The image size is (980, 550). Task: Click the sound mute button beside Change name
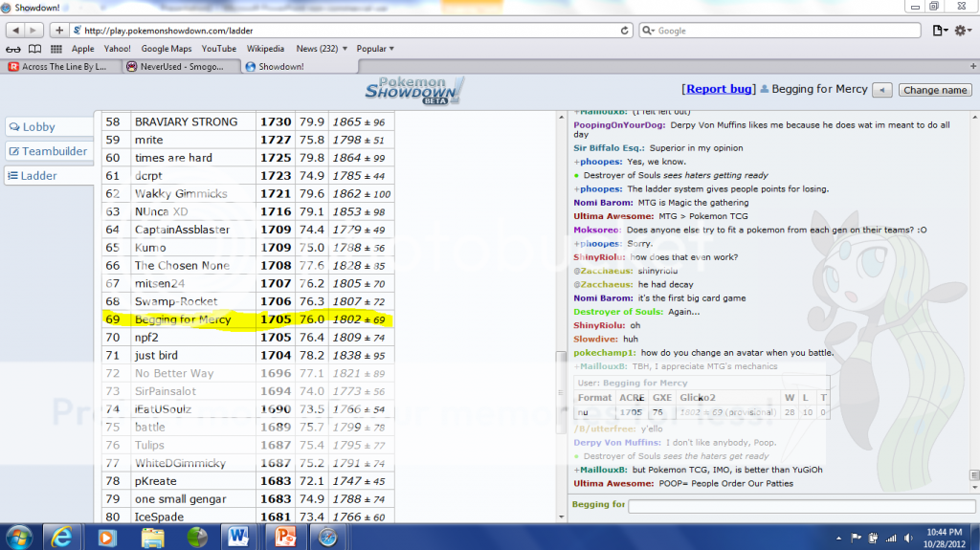point(883,90)
